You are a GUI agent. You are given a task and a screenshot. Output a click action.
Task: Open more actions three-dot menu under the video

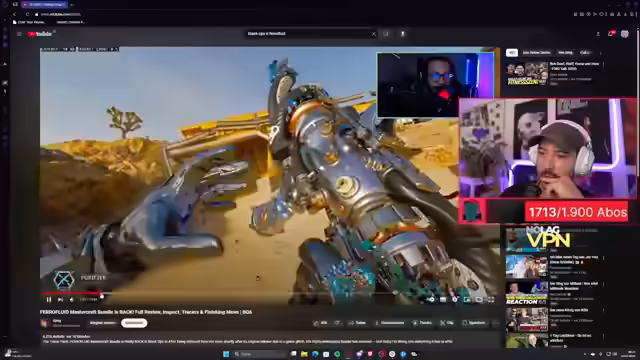[x=496, y=323]
